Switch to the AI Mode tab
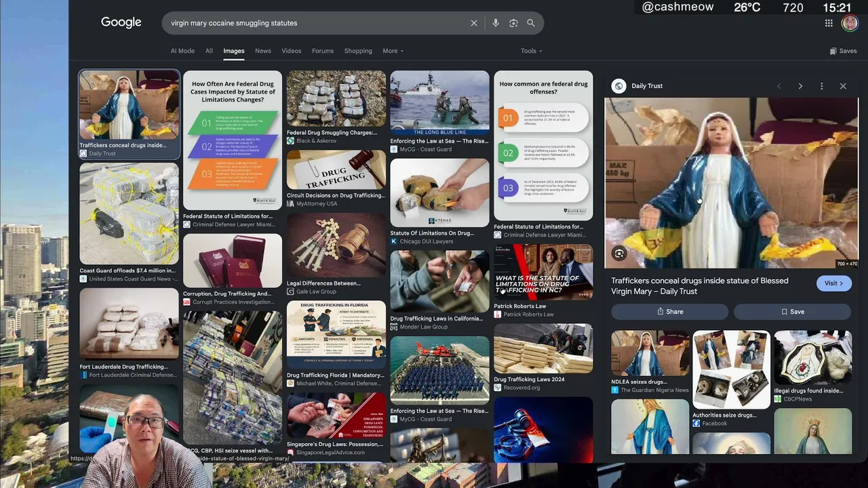 (182, 51)
